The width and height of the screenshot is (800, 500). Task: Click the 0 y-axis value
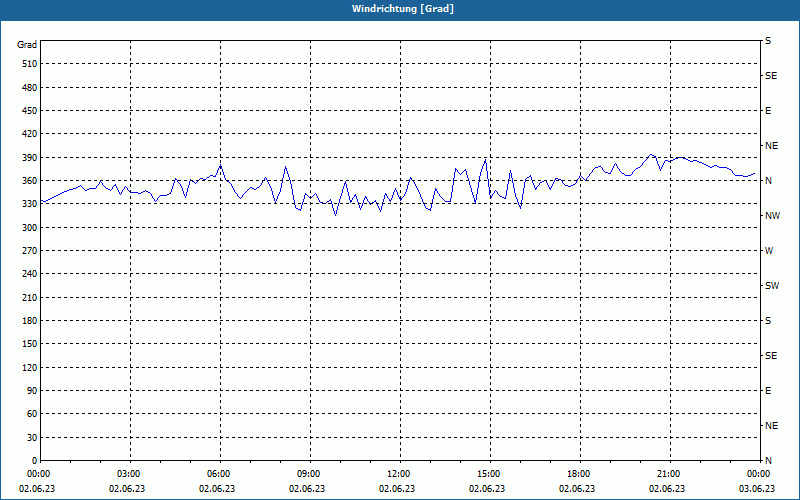(34, 461)
